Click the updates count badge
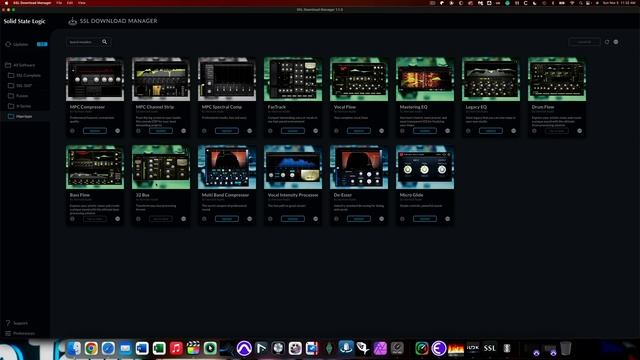The image size is (640, 360). coord(42,44)
